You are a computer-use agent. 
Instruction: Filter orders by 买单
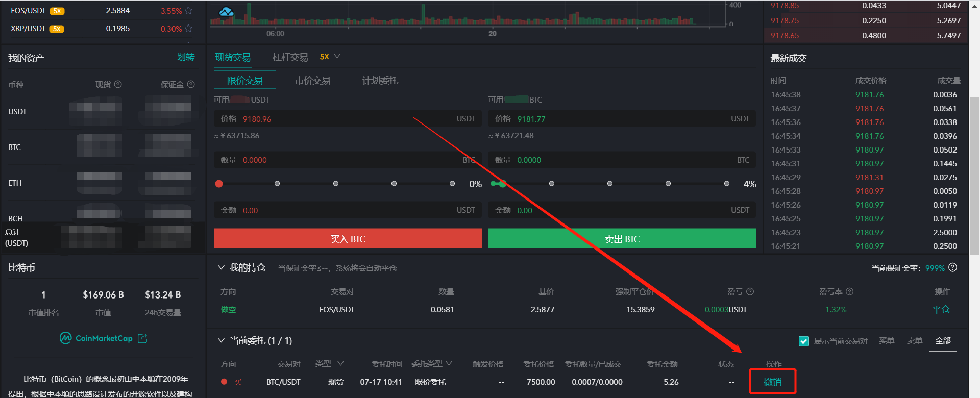click(x=887, y=340)
